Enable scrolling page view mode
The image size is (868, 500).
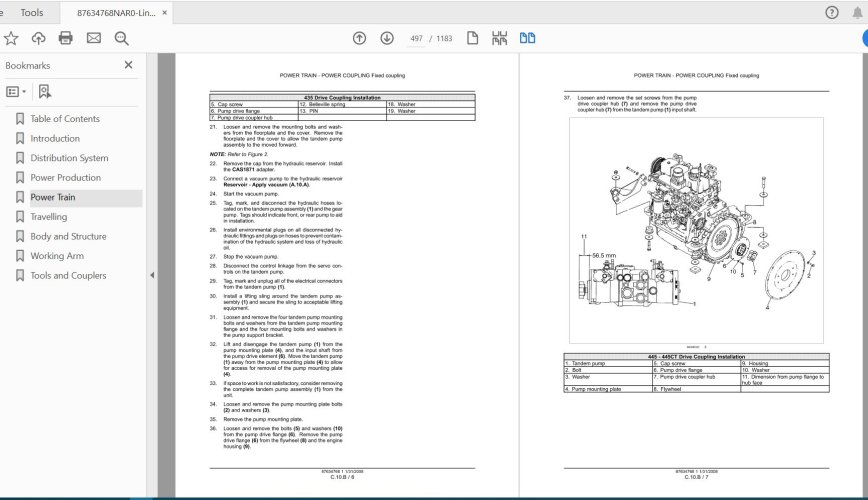tap(500, 38)
